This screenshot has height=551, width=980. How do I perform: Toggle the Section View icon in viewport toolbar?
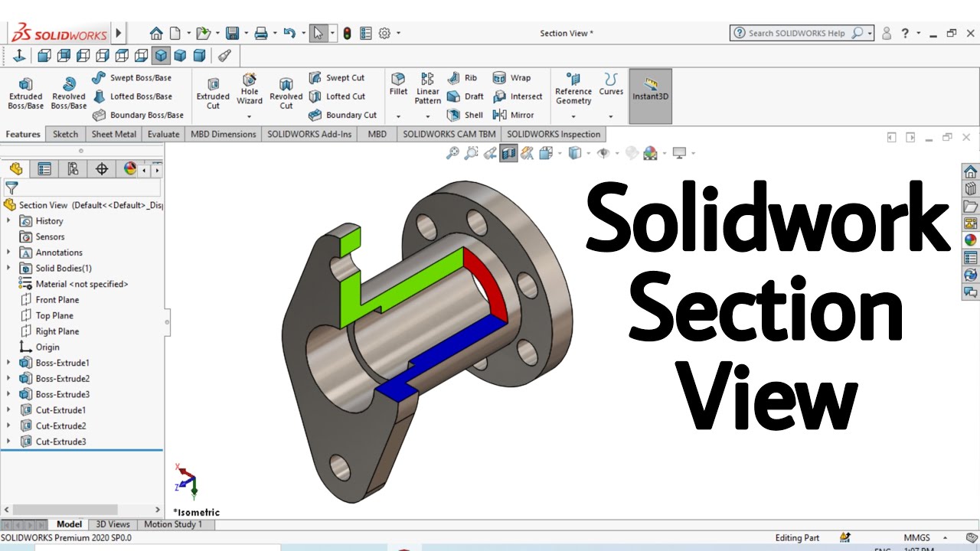(x=508, y=153)
